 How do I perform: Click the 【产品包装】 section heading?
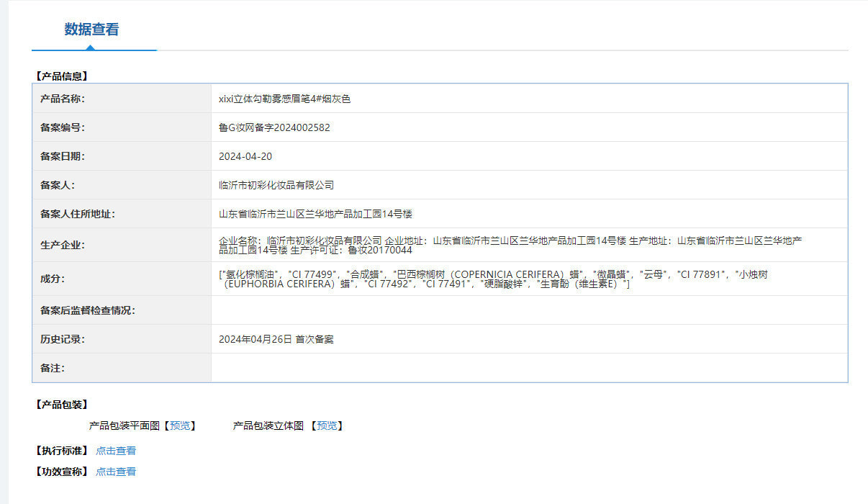pos(61,405)
